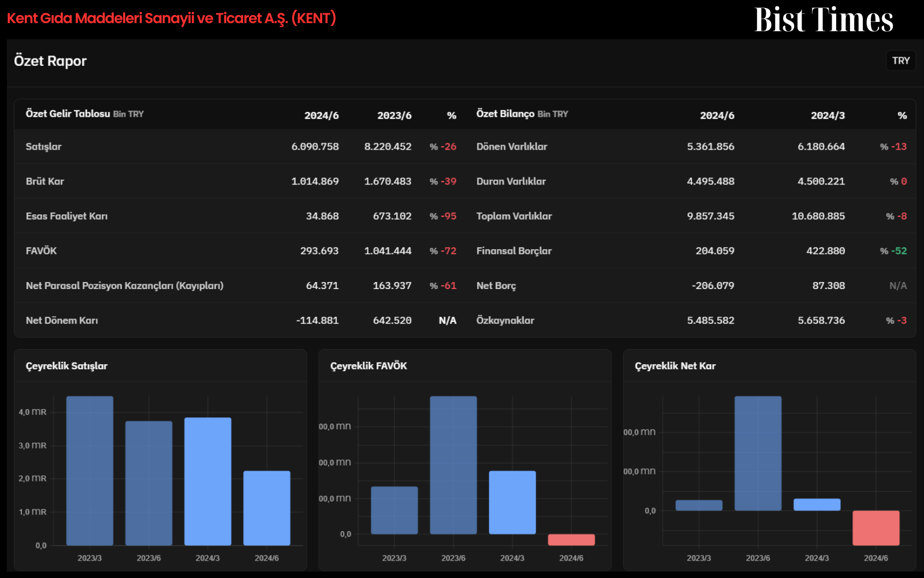Click the equity value 5.485.582

tap(711, 320)
